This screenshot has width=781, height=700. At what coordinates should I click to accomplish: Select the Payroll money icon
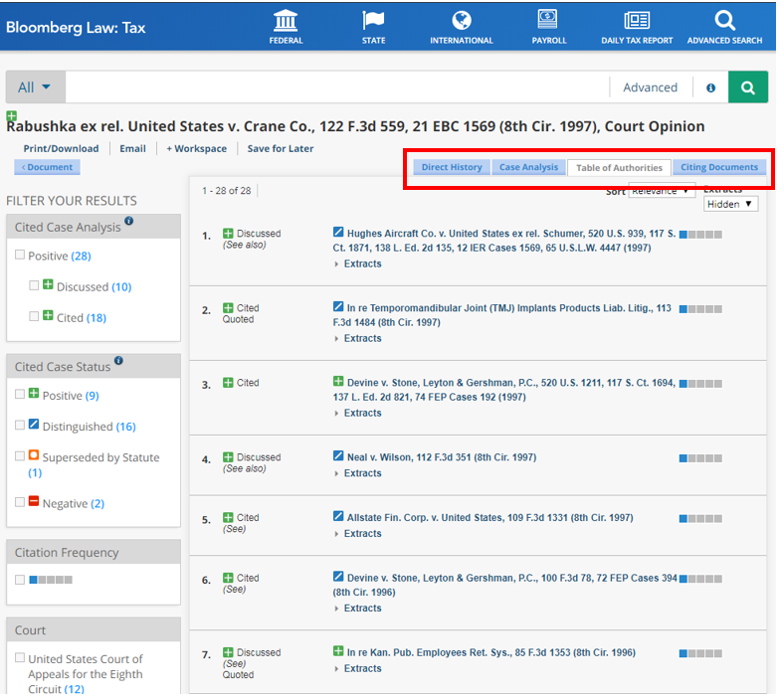[548, 19]
